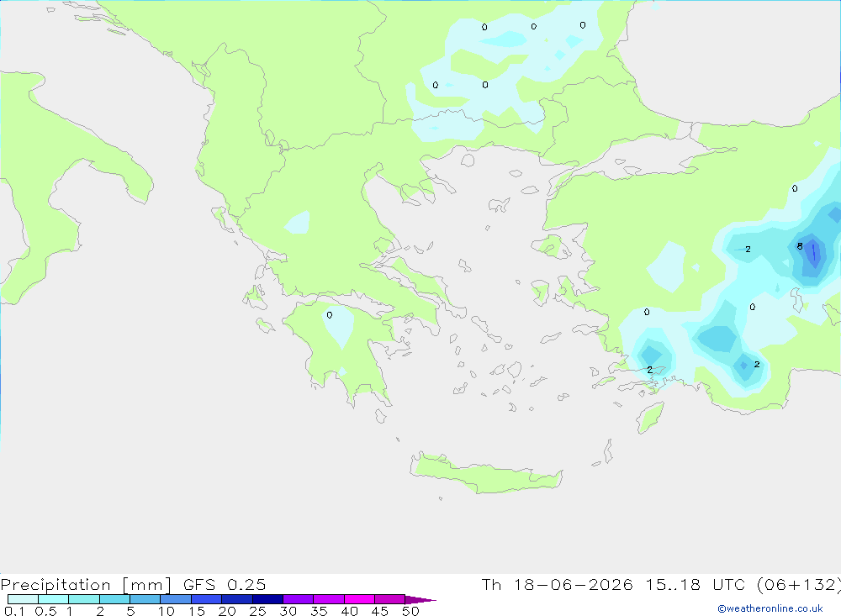Click the 'Precipitation [mm]' title text
Viewport: 841px width, 616px height.
click(x=86, y=584)
